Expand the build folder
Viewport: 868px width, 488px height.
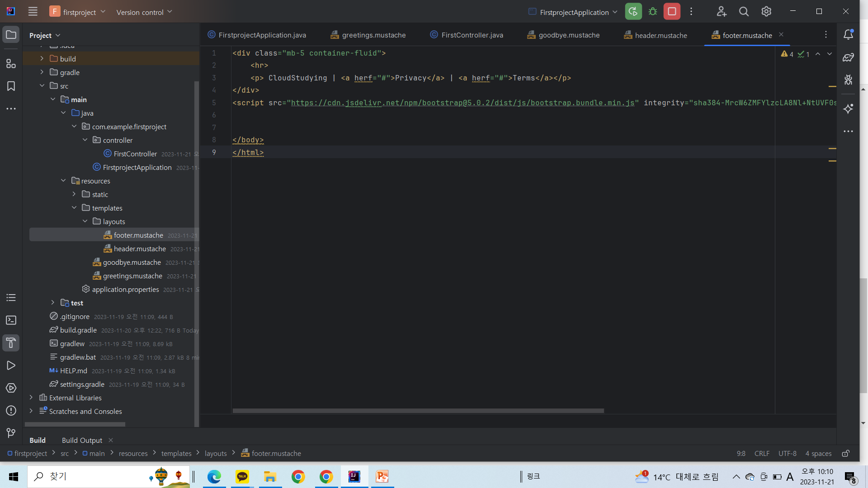coord(42,59)
